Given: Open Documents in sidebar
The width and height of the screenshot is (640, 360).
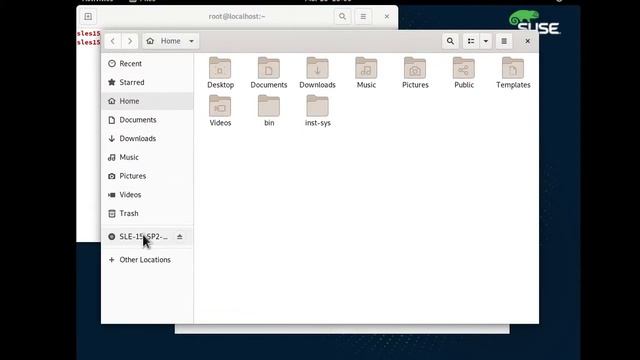Looking at the screenshot, I should click(147, 120).
